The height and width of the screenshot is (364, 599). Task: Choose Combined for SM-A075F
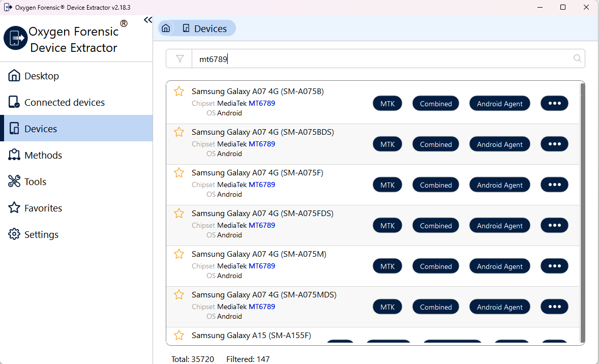pos(435,185)
